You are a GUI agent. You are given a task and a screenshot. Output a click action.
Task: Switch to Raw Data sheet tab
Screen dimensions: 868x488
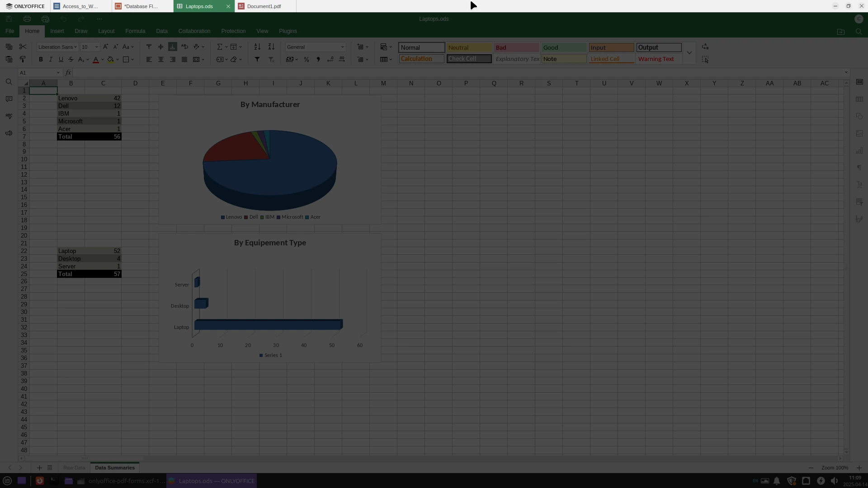[x=74, y=468]
